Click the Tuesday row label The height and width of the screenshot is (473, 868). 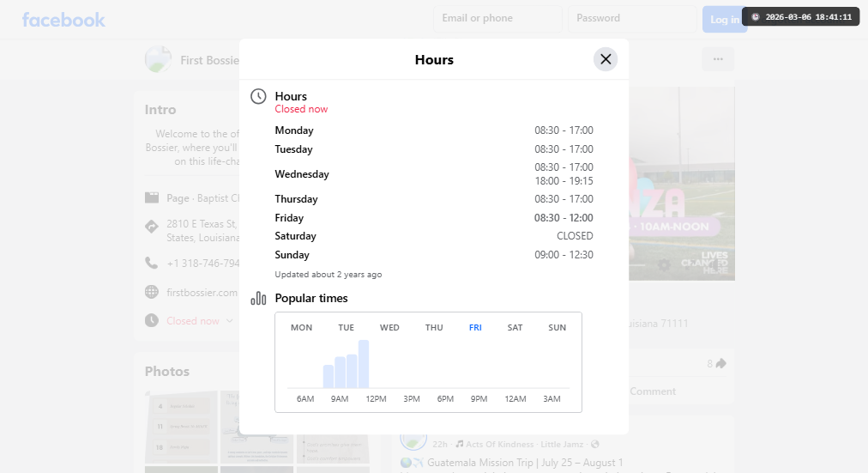pyautogui.click(x=294, y=149)
